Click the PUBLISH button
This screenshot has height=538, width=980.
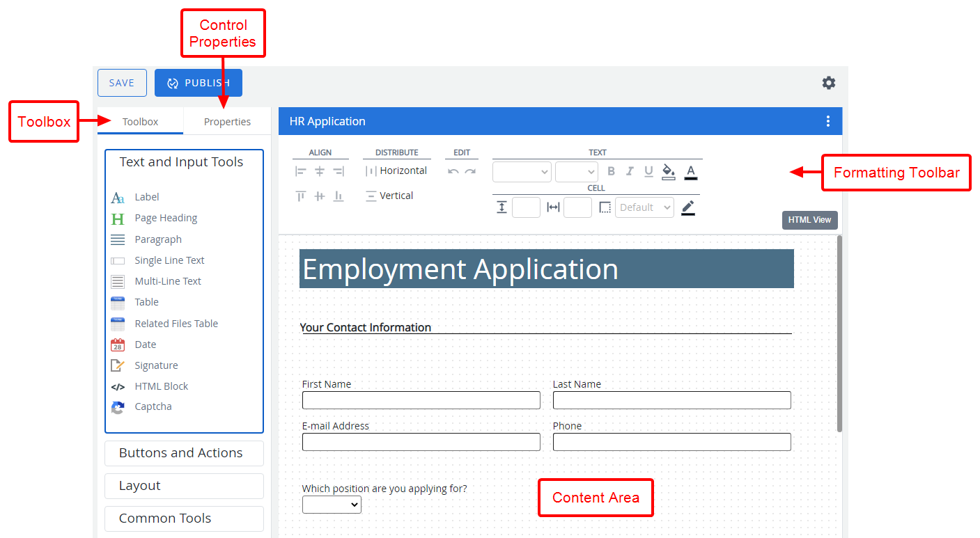tap(199, 83)
